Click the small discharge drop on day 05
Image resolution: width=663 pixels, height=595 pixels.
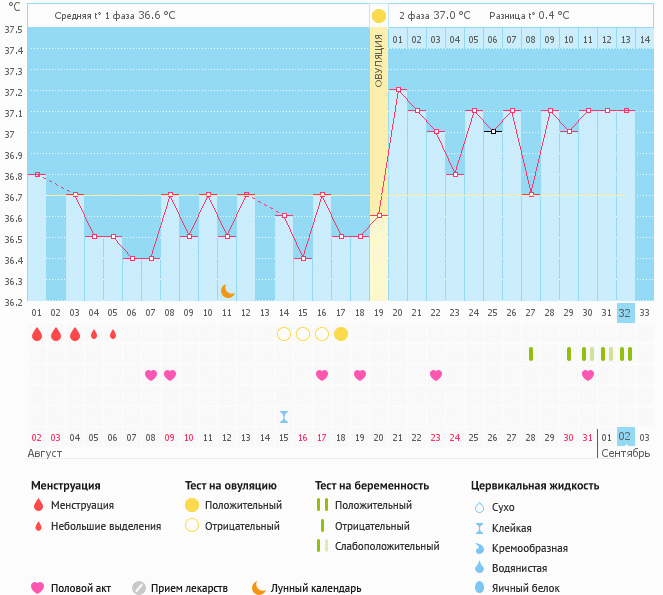tap(113, 334)
